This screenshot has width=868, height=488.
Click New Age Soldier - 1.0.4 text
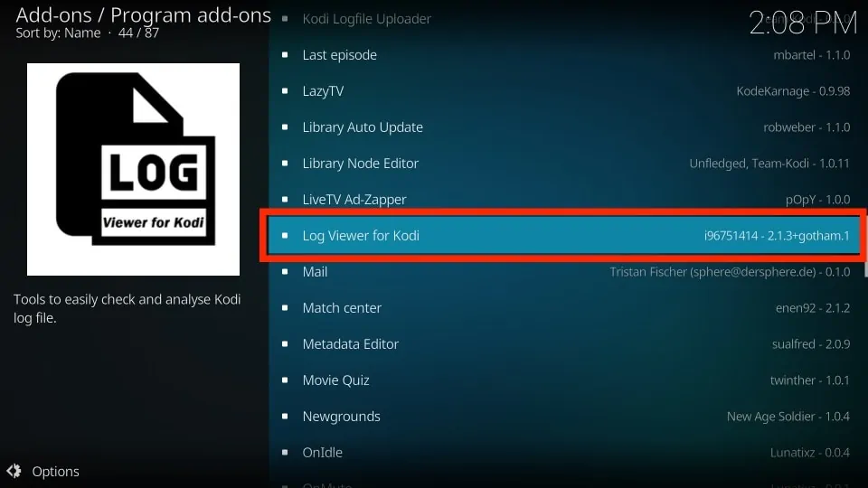[788, 416]
